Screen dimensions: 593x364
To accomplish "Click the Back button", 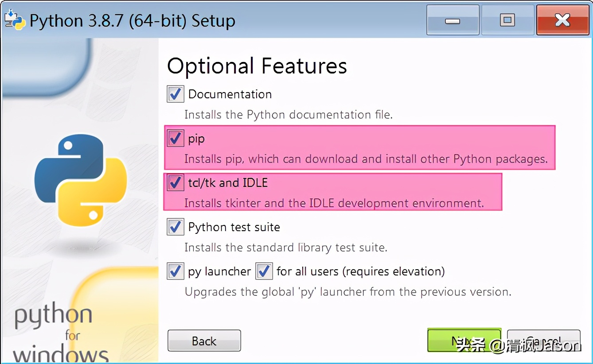I will coord(204,341).
